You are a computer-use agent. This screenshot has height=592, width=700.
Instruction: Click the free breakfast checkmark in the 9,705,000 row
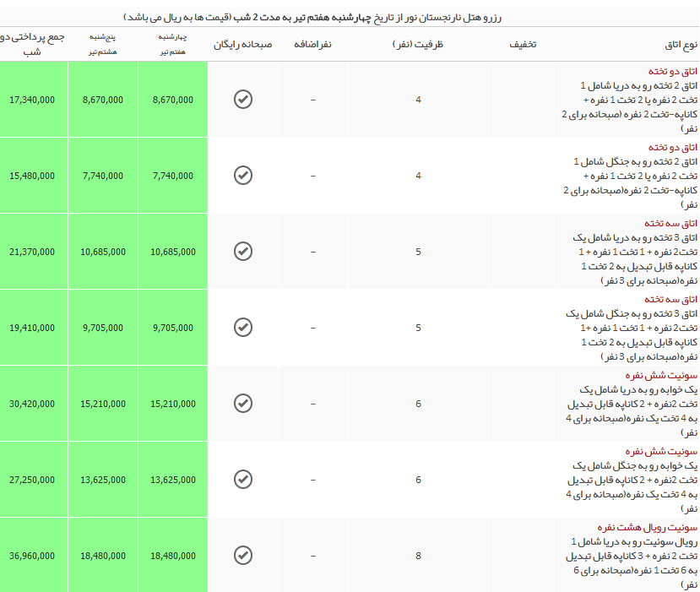pyautogui.click(x=243, y=327)
